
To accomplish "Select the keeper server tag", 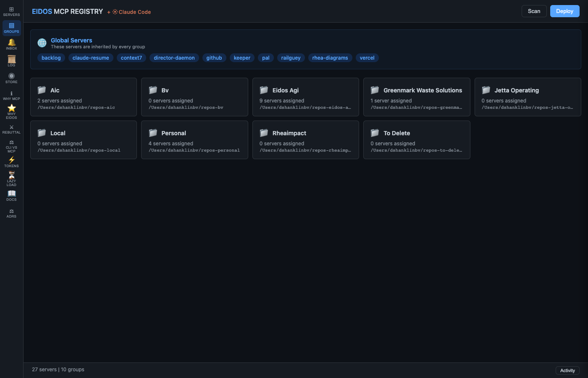I will (242, 58).
